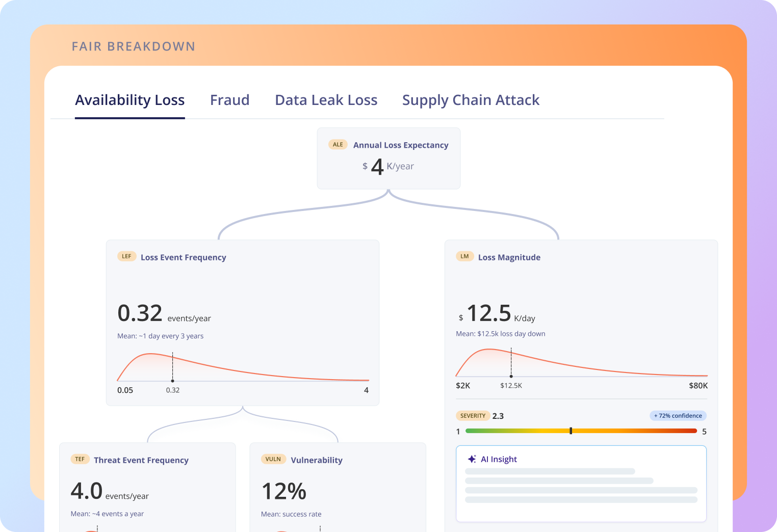
Task: Go to Supply Chain Attack tab
Action: coord(471,100)
